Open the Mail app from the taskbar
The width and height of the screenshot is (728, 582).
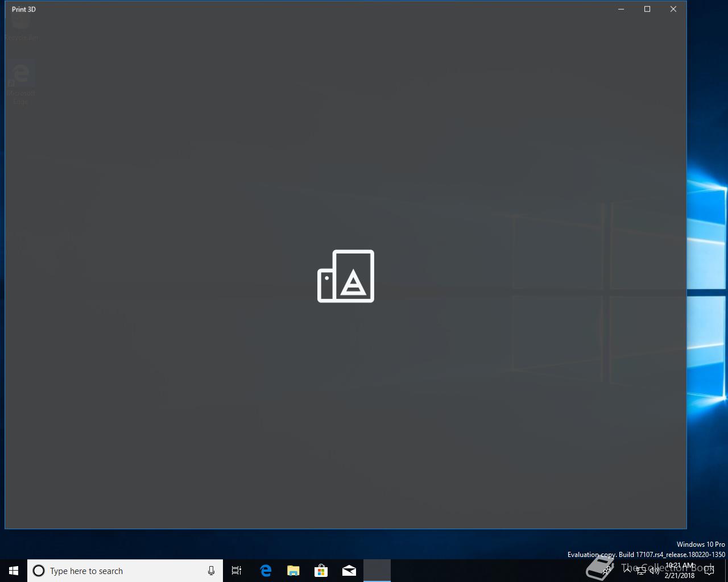[349, 571]
